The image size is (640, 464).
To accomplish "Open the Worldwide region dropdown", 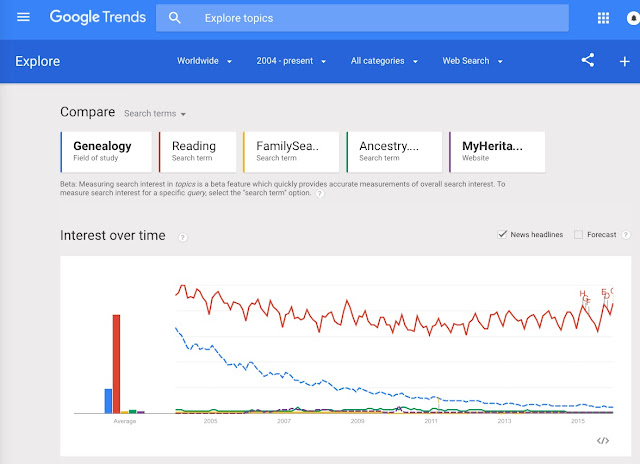I will pyautogui.click(x=204, y=61).
